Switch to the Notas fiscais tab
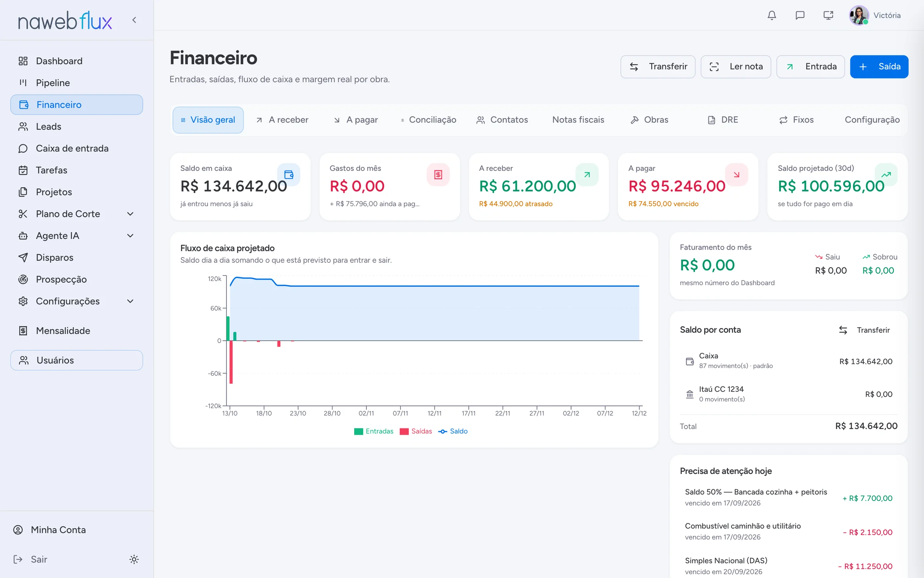924x578 pixels. click(x=578, y=120)
